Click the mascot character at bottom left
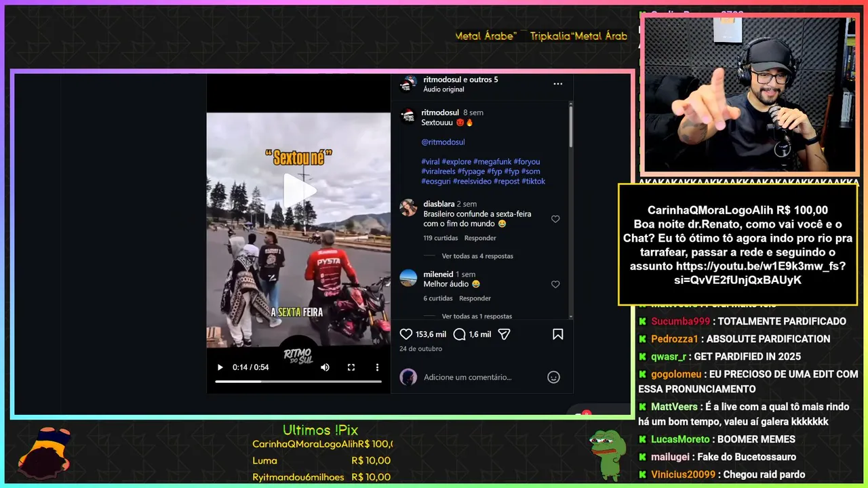The width and height of the screenshot is (868, 488). [45, 452]
